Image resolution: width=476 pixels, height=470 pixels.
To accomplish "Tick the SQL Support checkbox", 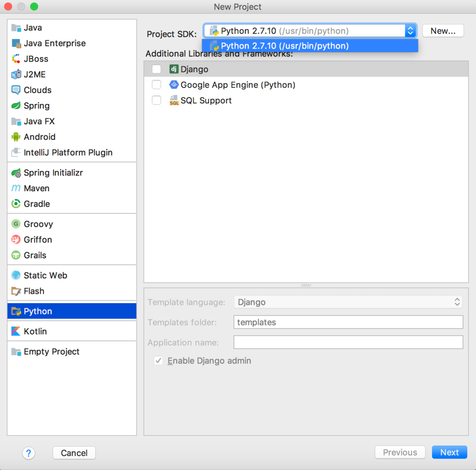I will pos(157,100).
